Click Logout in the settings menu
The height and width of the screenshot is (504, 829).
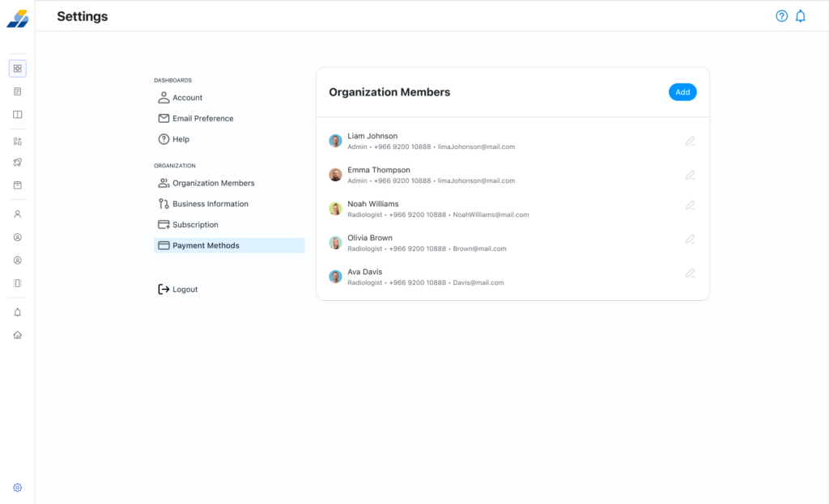(185, 290)
